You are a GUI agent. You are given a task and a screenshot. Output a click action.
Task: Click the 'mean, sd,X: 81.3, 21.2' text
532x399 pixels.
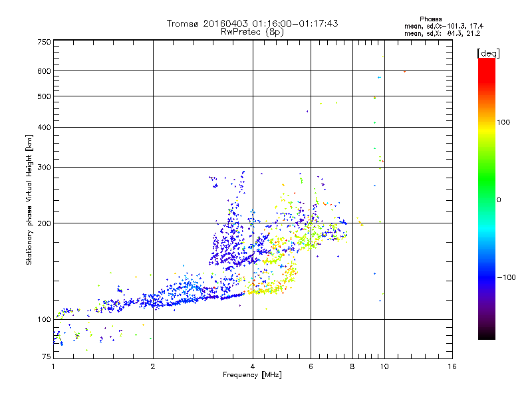click(x=442, y=34)
